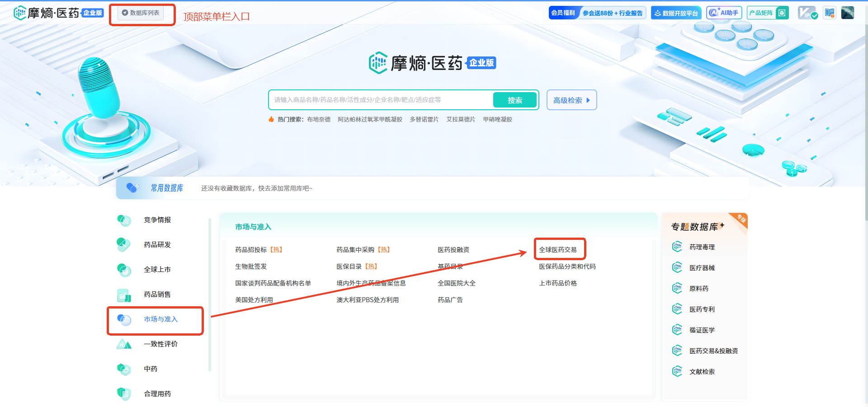Open the help manual book icon

830,13
